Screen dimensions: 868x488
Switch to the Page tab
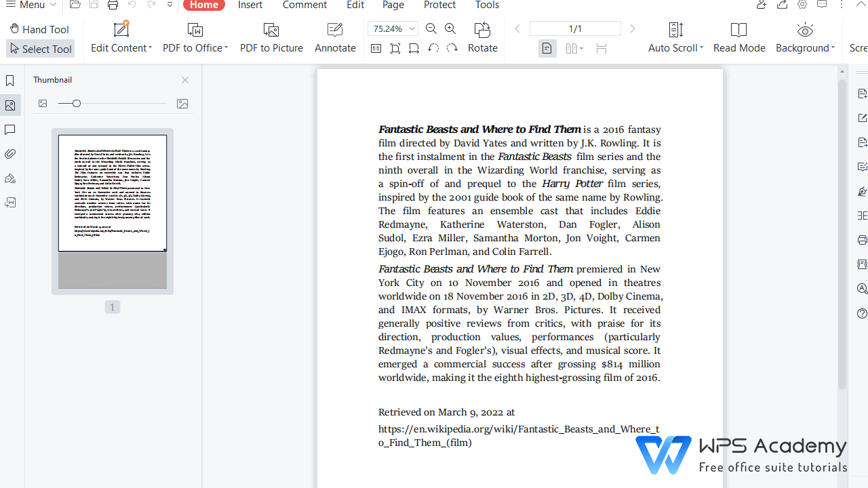[x=393, y=5]
